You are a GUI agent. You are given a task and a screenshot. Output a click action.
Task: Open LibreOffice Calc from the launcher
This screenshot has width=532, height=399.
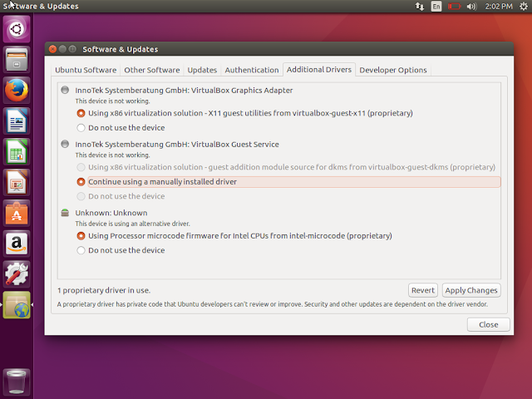[17, 151]
